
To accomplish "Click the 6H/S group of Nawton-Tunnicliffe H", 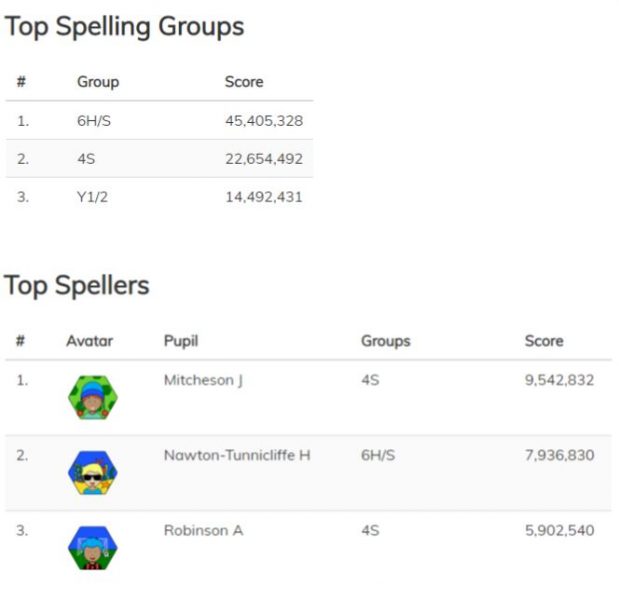I will (x=378, y=455).
